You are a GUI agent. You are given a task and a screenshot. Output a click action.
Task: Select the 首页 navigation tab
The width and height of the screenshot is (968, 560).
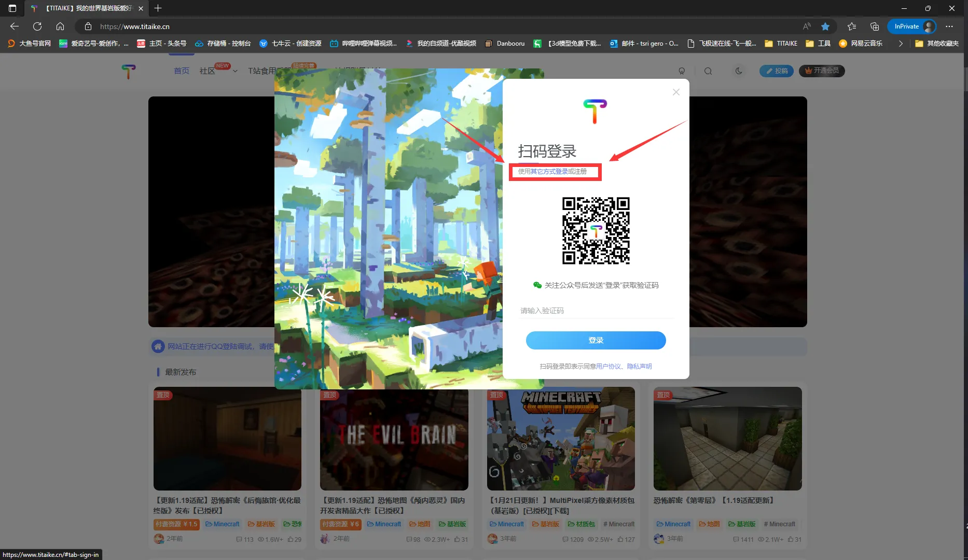(181, 71)
